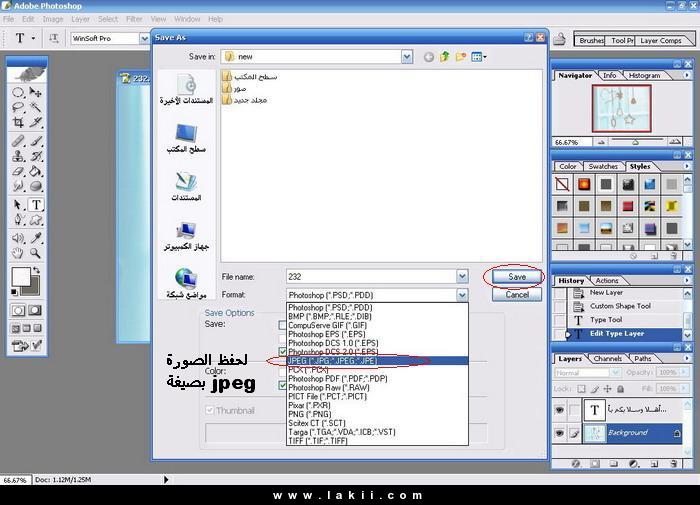Open My Computer shortcut in Save As sidebar
Screen dimensions: 700x505
[x=186, y=236]
